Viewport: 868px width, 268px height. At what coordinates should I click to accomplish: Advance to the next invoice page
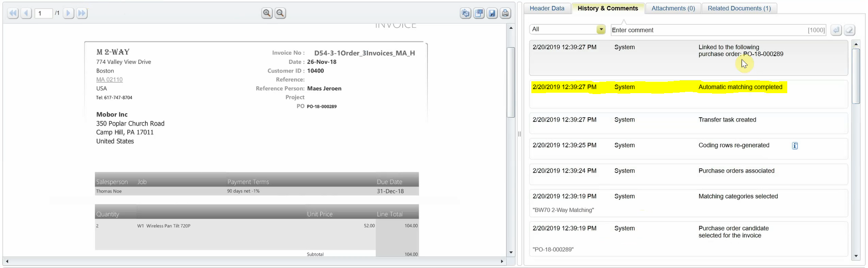click(68, 13)
